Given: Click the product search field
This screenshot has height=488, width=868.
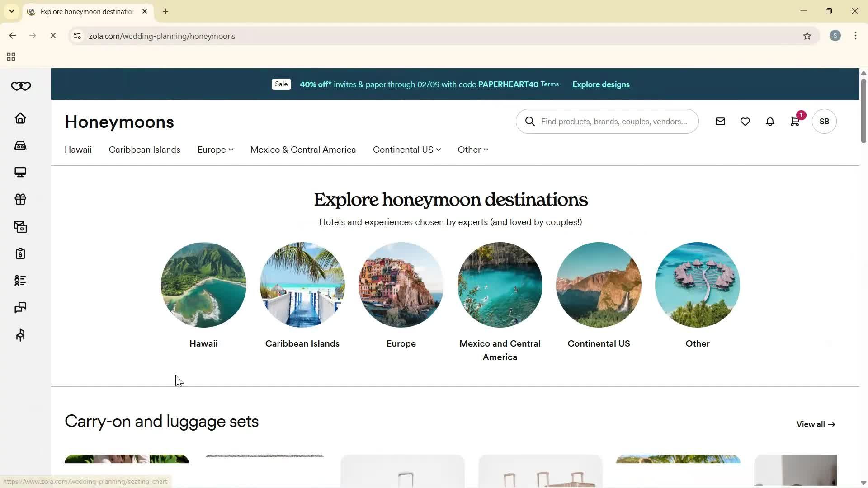Looking at the screenshot, I should (606, 121).
